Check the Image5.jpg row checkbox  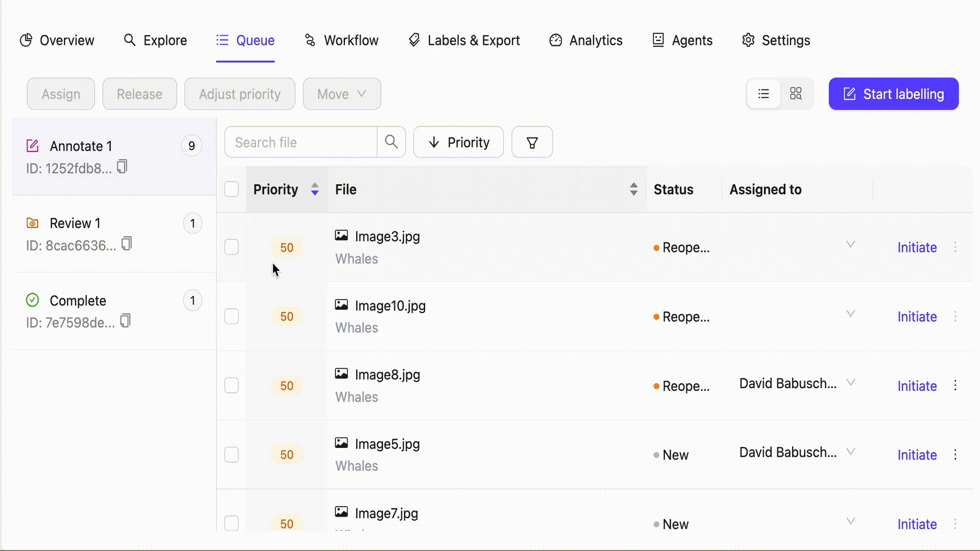click(232, 455)
